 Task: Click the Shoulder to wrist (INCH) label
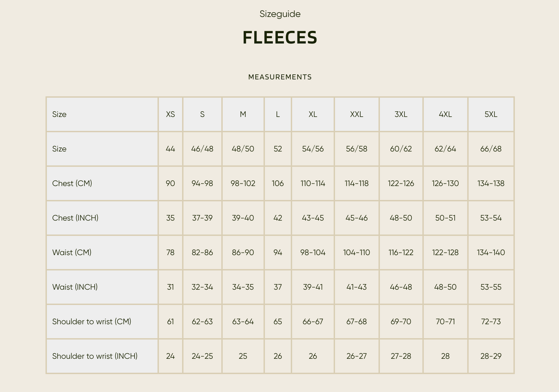pyautogui.click(x=95, y=356)
